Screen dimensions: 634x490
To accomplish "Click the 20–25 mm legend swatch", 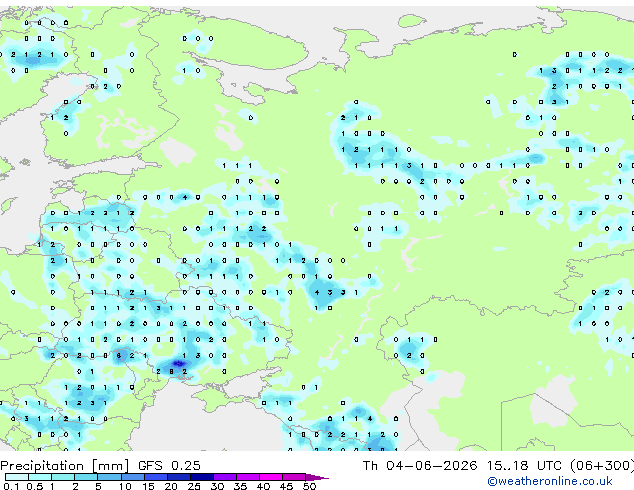I will (179, 477).
